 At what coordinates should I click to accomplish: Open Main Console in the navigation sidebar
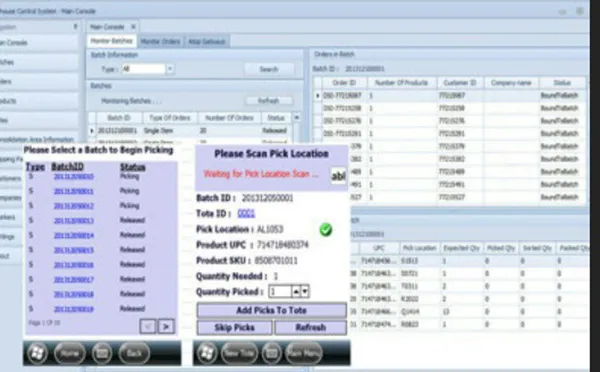[x=38, y=42]
